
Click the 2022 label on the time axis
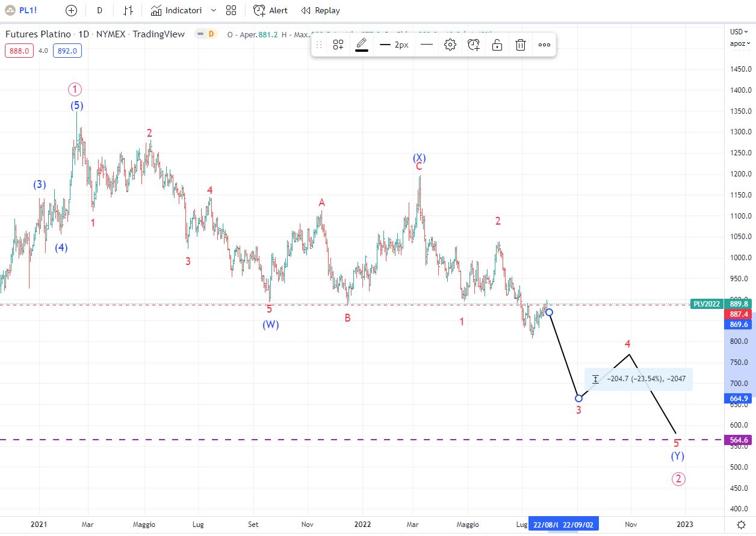coord(362,525)
